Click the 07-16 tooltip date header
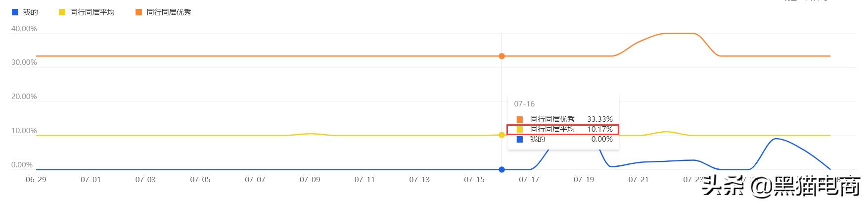Image resolution: width=868 pixels, height=204 pixels. pos(524,103)
